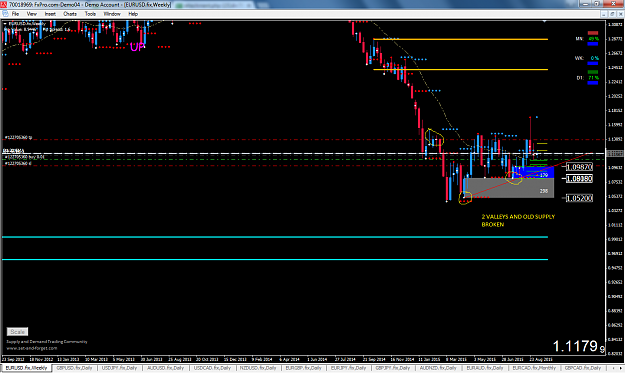Click the MetaTrader application icon in title bar
The height and width of the screenshot is (373, 625).
4,4
